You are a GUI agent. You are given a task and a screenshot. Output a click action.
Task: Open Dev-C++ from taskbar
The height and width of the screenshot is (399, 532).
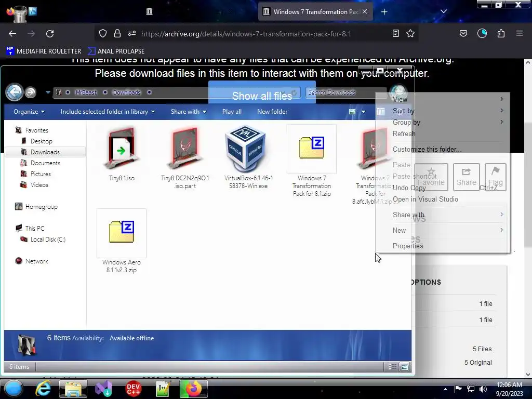(x=134, y=389)
